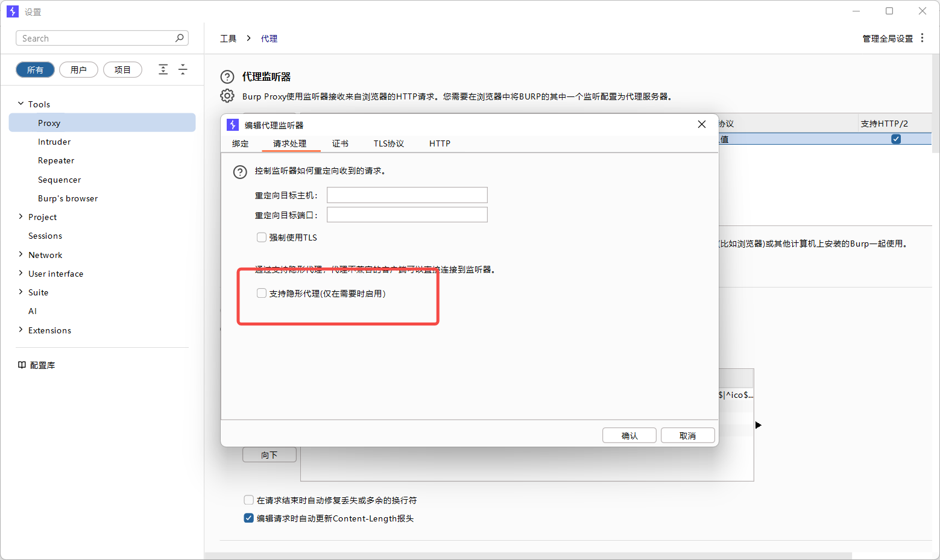Open the three-dot menu beside 管理全局设置
The height and width of the screenshot is (560, 940).
click(x=922, y=38)
